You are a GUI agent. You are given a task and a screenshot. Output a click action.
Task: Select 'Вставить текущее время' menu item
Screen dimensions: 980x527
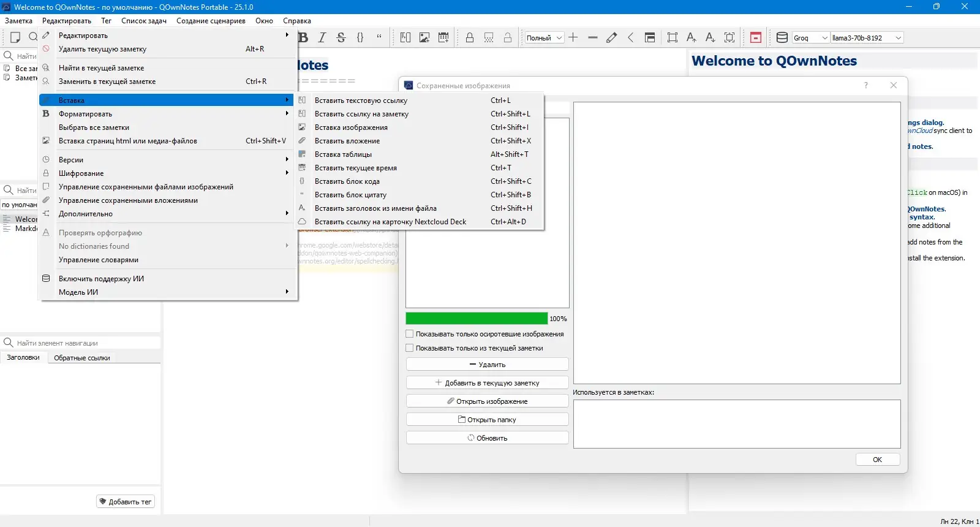coord(420,168)
